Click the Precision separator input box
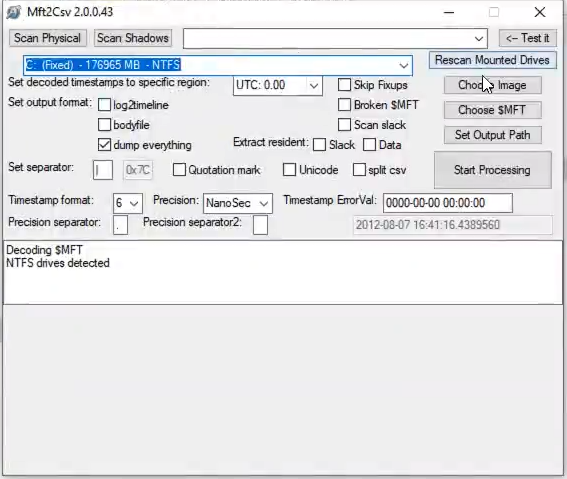The height and width of the screenshot is (479, 567). [x=120, y=225]
